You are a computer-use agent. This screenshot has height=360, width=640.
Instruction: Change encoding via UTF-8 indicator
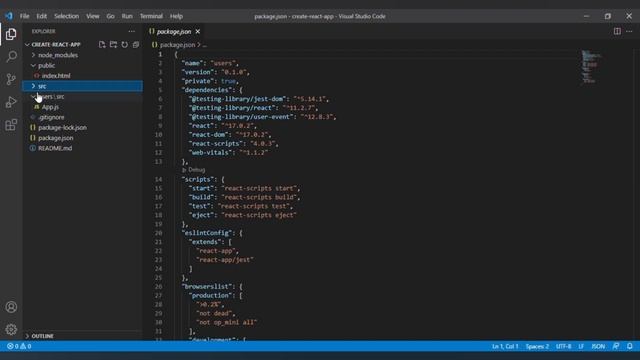point(563,346)
